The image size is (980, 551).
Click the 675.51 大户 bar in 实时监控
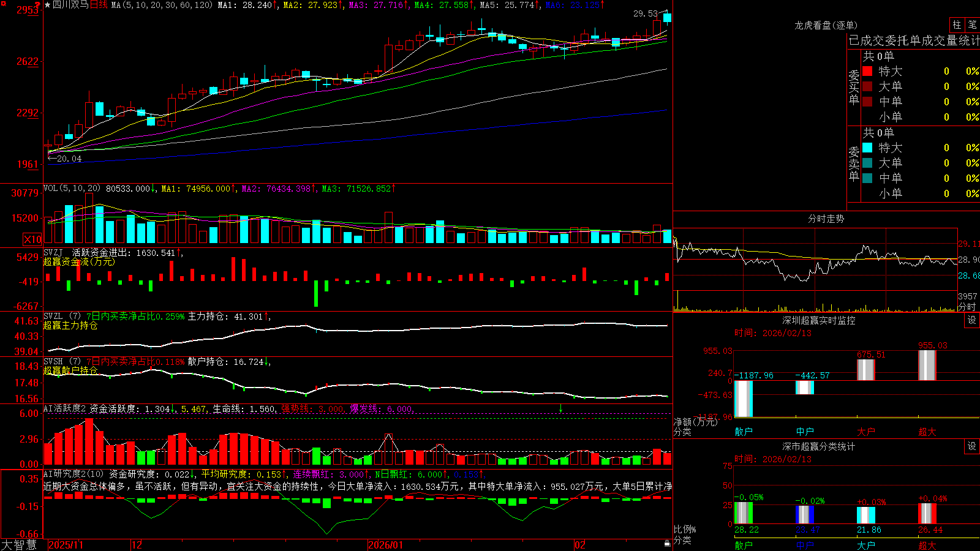click(x=866, y=370)
